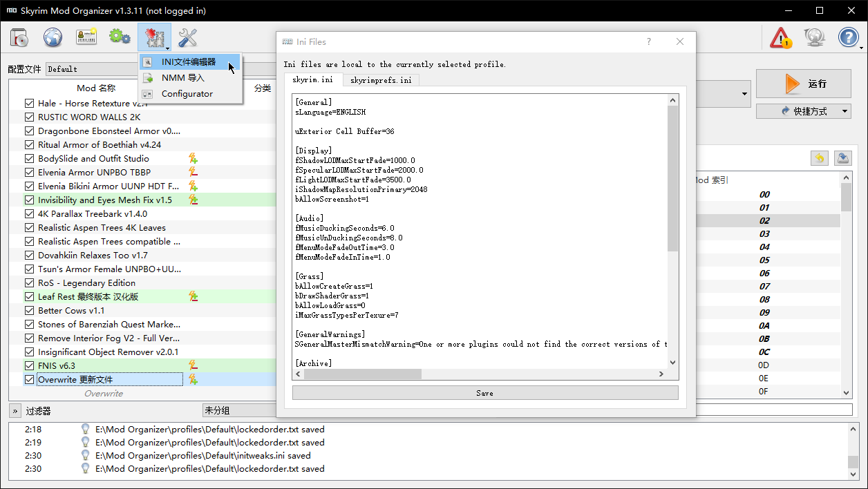
Task: Open the executable selection dropdown arrow
Action: (x=744, y=94)
